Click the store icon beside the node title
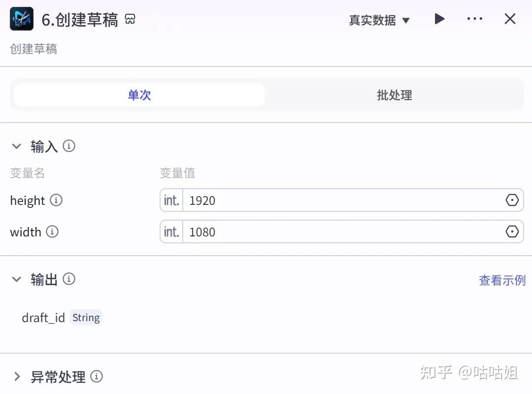This screenshot has width=532, height=394. pyautogui.click(x=130, y=19)
